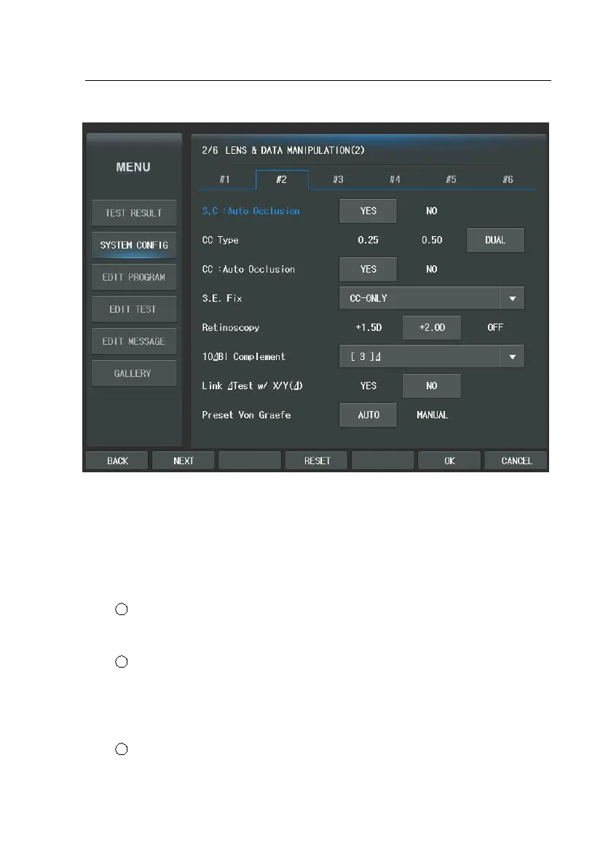Choose OFF for Retinoscopy
The width and height of the screenshot is (611, 868).
pyautogui.click(x=495, y=328)
